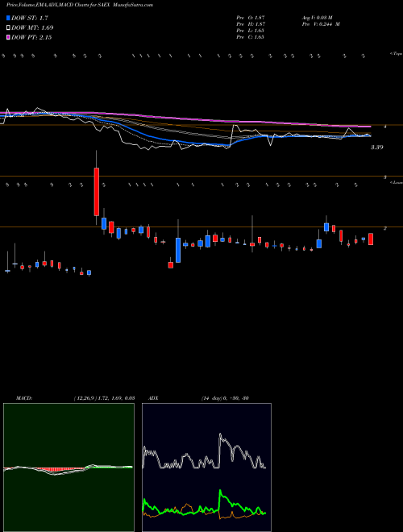
Task: Click the price axis label 4
Action: [x=385, y=127]
